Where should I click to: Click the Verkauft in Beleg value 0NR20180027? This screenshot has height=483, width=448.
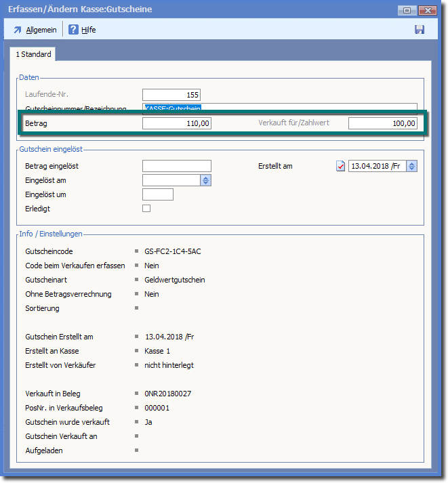(x=168, y=394)
